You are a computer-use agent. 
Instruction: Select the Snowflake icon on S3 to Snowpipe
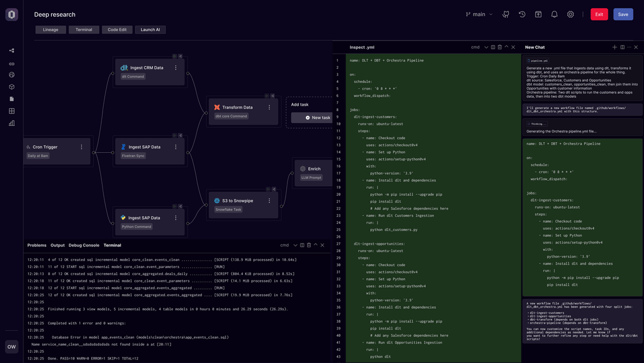[216, 201]
